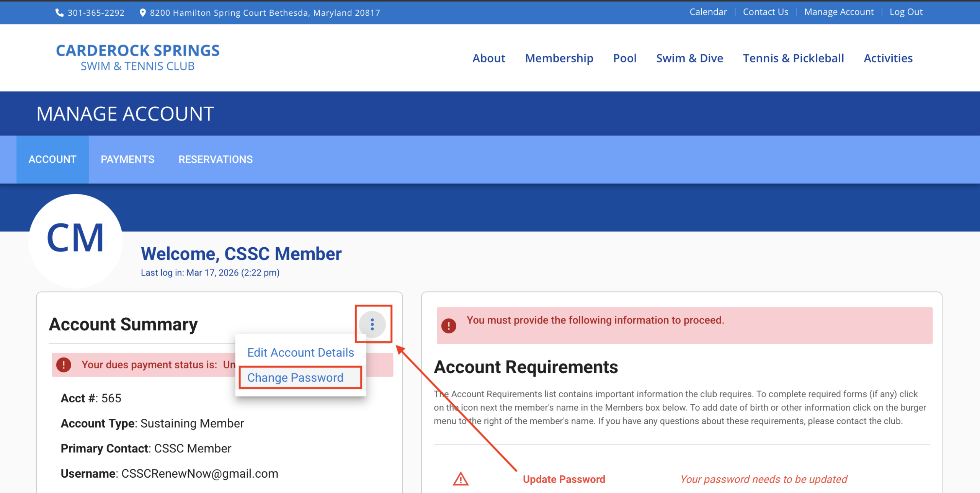Image resolution: width=980 pixels, height=493 pixels.
Task: Open the Pool menu
Action: (624, 58)
